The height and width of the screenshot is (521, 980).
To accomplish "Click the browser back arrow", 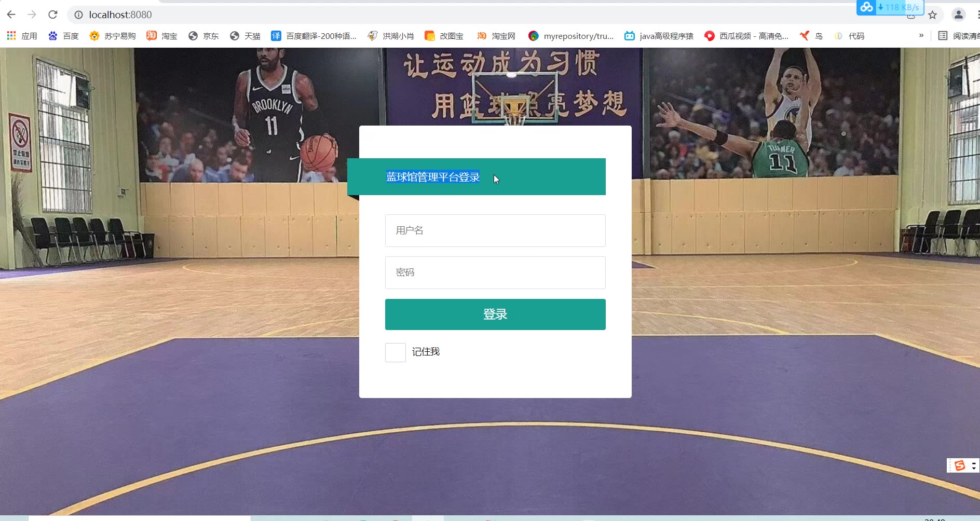I will [x=11, y=15].
